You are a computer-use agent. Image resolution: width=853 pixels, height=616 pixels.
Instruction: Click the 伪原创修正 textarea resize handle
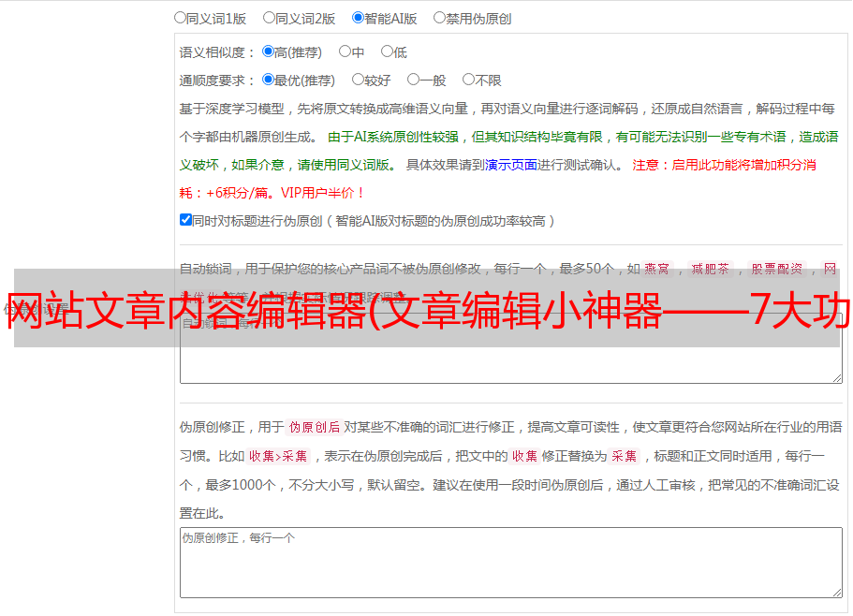(837, 593)
